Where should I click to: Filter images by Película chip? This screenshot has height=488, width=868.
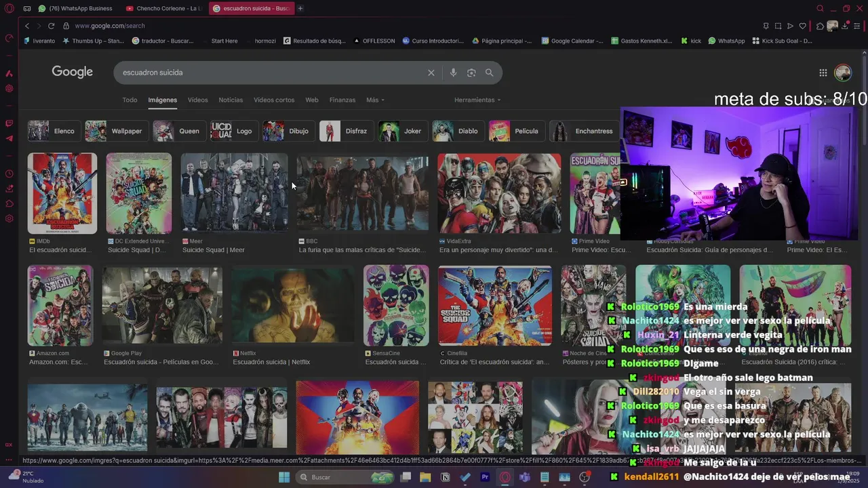point(517,131)
